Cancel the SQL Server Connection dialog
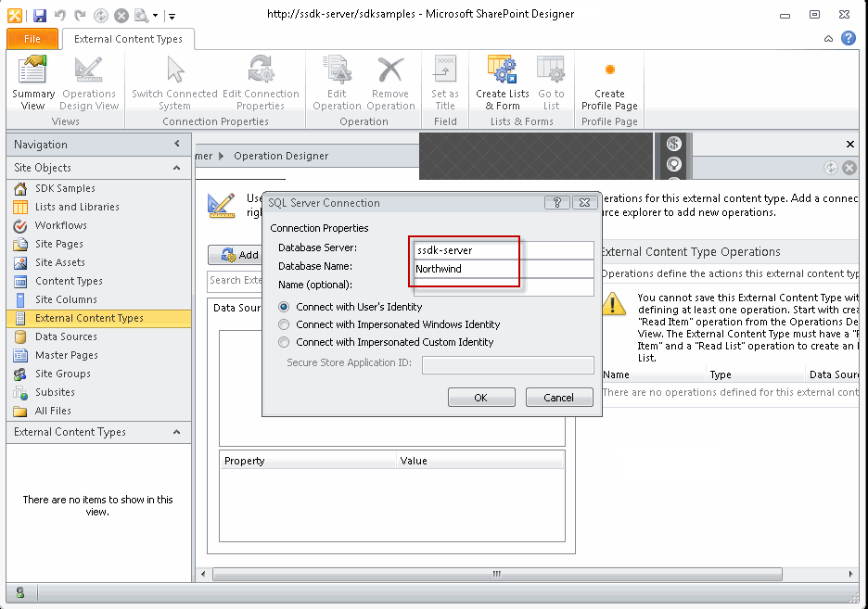 coord(558,397)
